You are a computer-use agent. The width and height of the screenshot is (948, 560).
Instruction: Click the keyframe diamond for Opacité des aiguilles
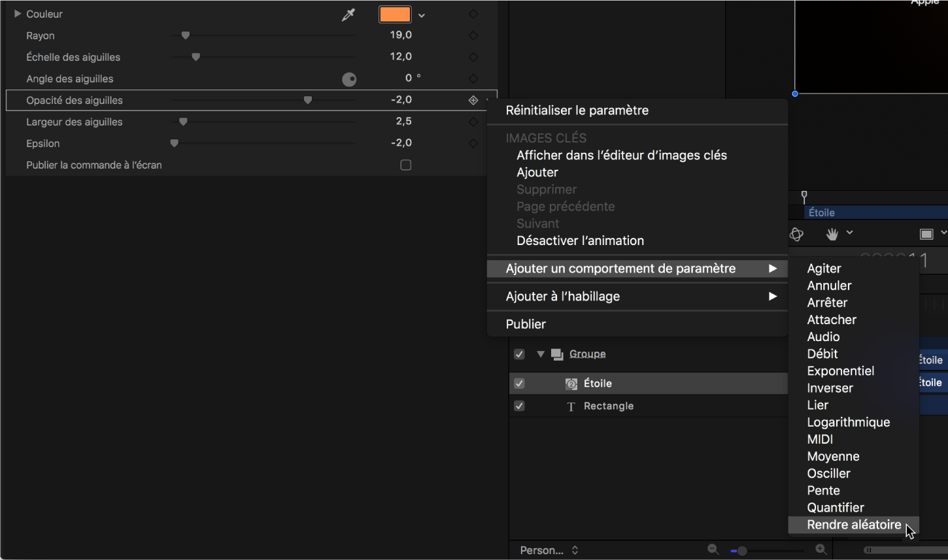point(473,101)
